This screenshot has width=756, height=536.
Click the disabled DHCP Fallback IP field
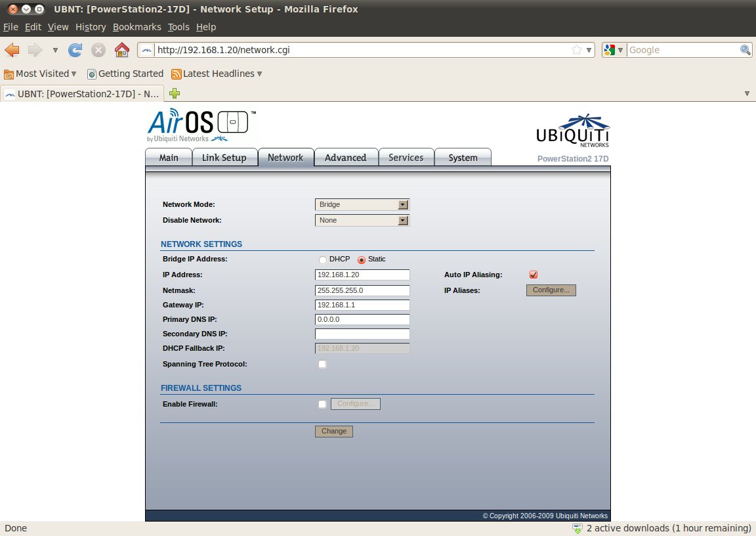[362, 348]
